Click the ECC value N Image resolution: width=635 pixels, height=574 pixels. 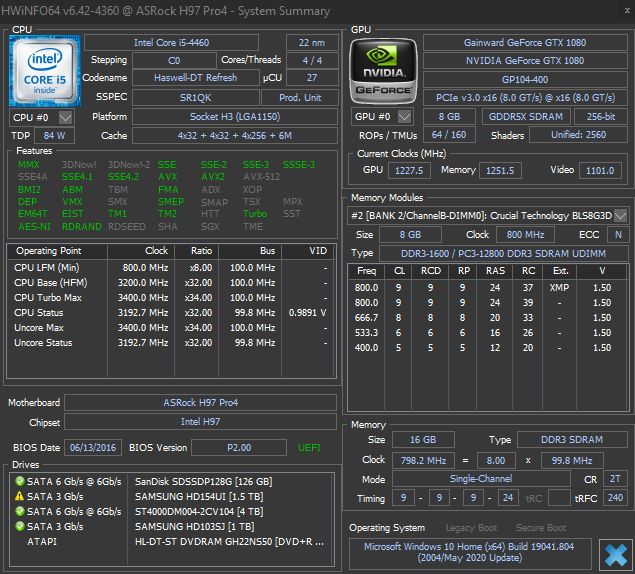(x=618, y=235)
